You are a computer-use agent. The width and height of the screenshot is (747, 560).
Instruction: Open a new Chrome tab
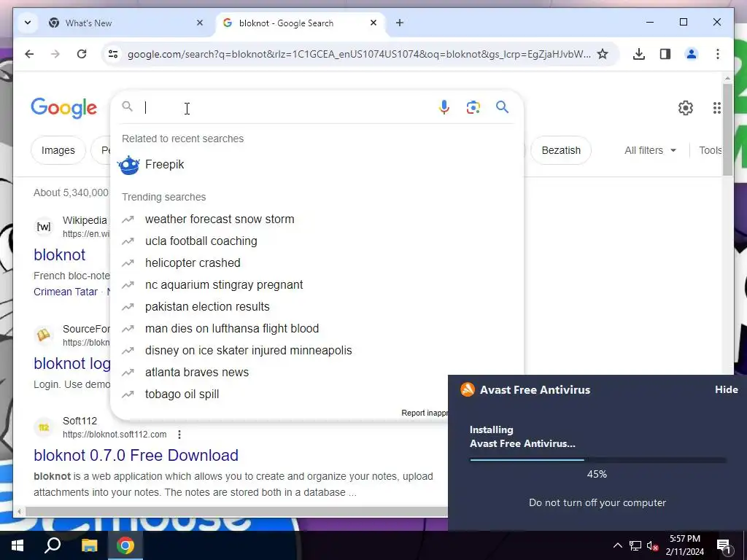coord(400,23)
